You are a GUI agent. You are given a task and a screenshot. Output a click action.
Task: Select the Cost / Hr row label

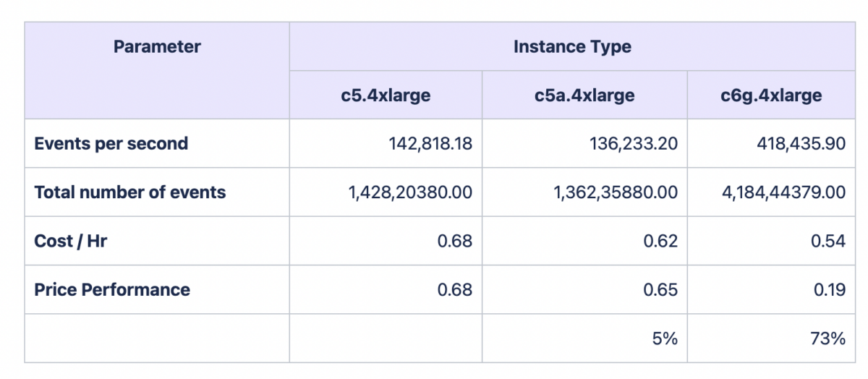pyautogui.click(x=70, y=241)
